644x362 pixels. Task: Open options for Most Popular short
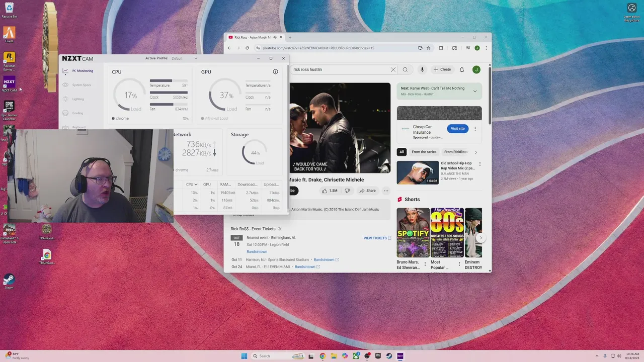point(459,264)
